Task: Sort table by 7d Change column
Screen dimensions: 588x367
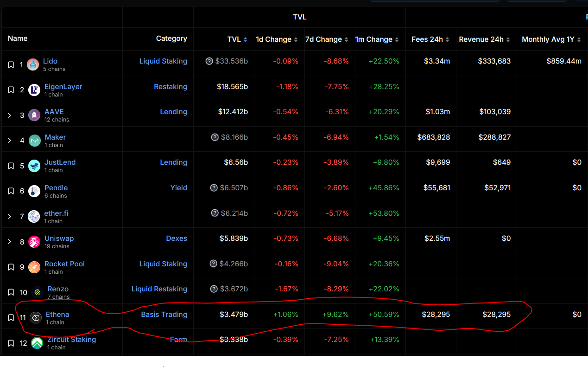Action: point(327,39)
